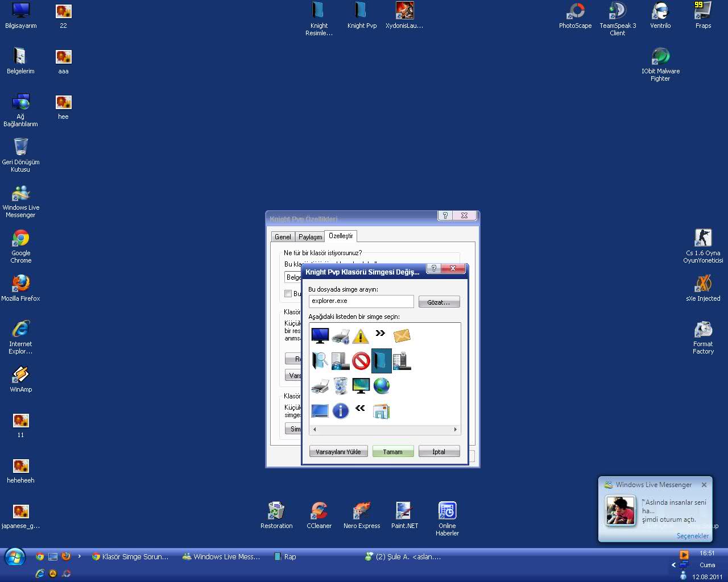
Task: Select the globe icon in the list
Action: coord(381,385)
